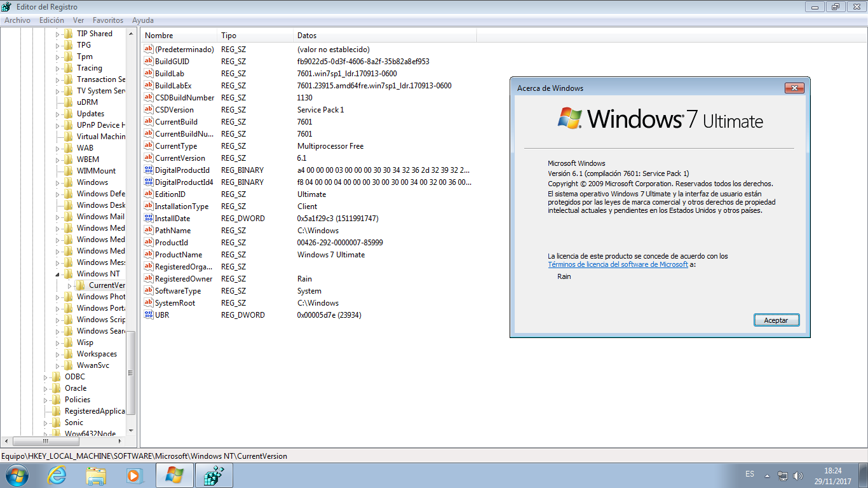Click the RegisteredOwner string value icon
The width and height of the screenshot is (868, 488).
(x=149, y=279)
